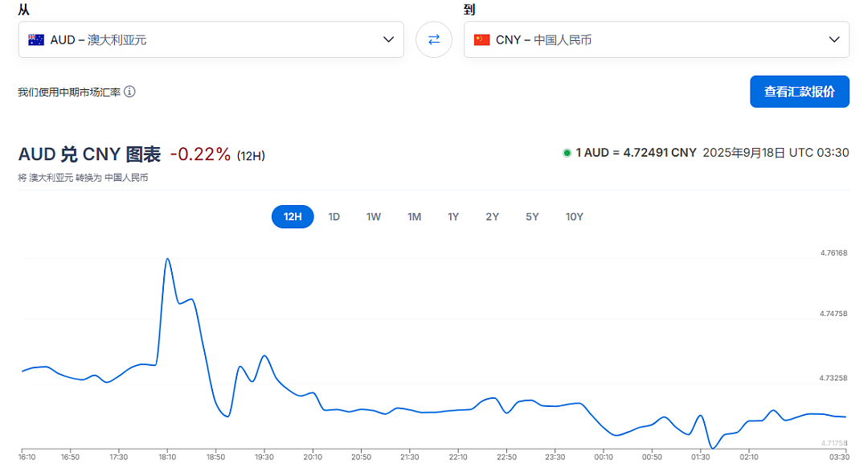The image size is (868, 464).
Task: Click the 2025年9月18日 UTC 03:30 timestamp
Action: [x=776, y=153]
